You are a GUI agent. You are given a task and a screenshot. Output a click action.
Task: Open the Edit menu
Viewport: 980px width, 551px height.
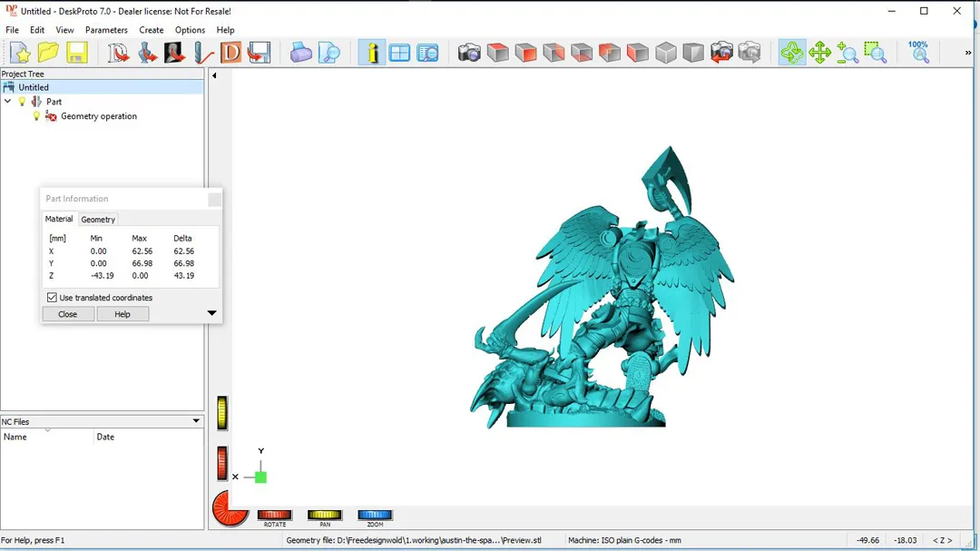pos(37,30)
